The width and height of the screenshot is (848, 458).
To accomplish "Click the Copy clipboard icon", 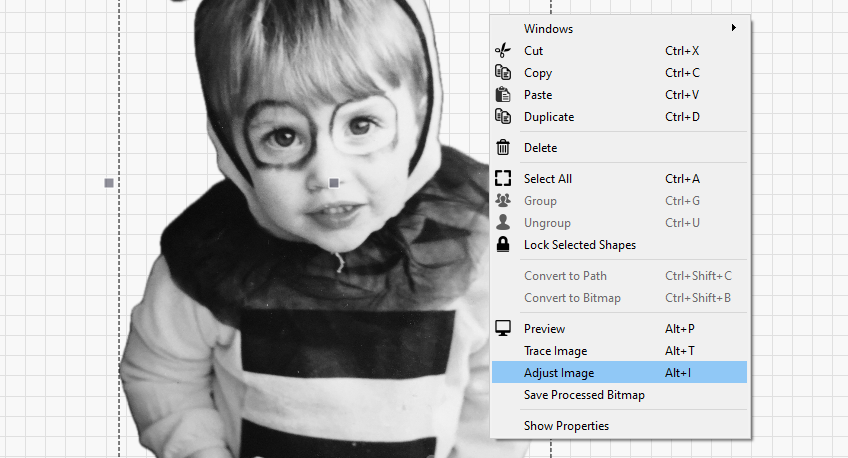I will 503,73.
